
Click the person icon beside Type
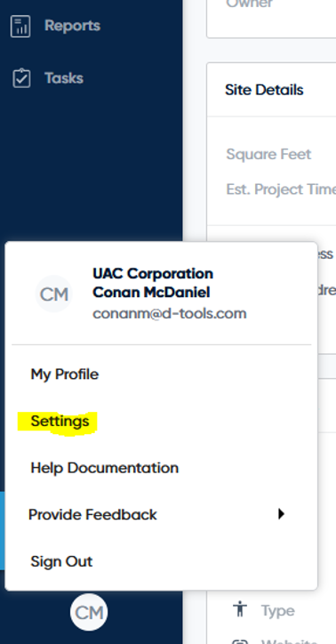[240, 609]
